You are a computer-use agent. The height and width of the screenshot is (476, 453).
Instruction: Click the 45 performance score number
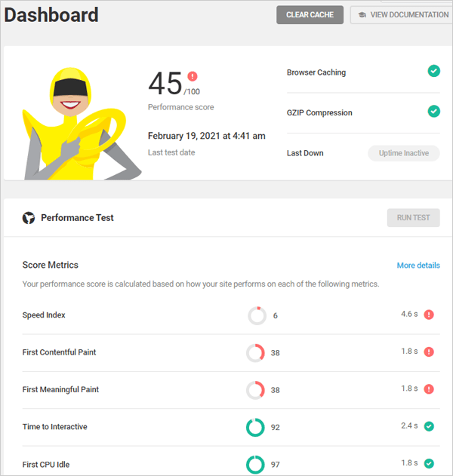[165, 83]
